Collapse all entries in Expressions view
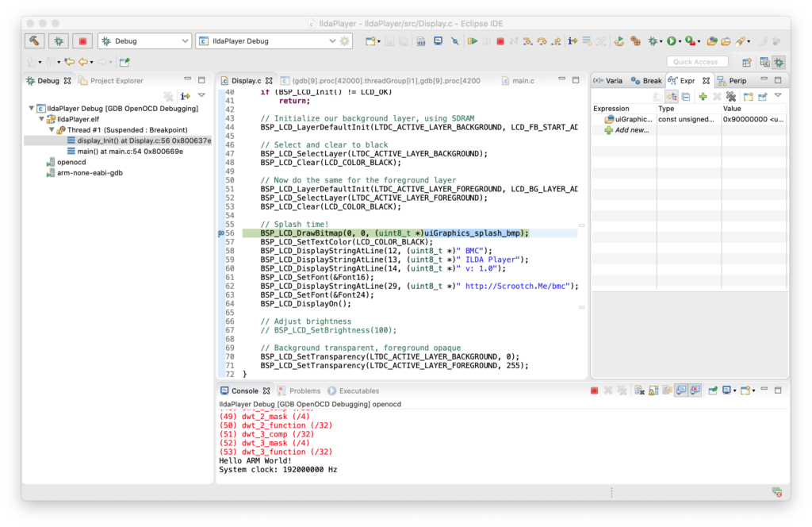The image size is (812, 527). [686, 96]
